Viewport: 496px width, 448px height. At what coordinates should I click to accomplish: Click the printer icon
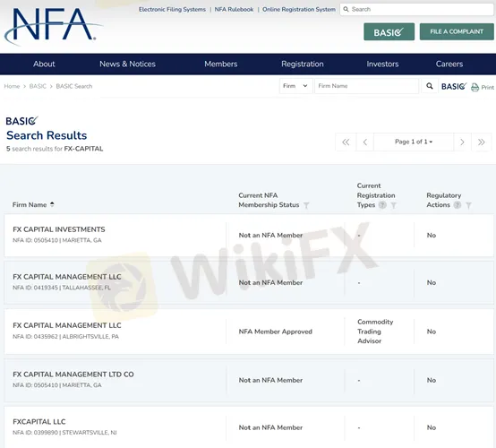point(475,87)
